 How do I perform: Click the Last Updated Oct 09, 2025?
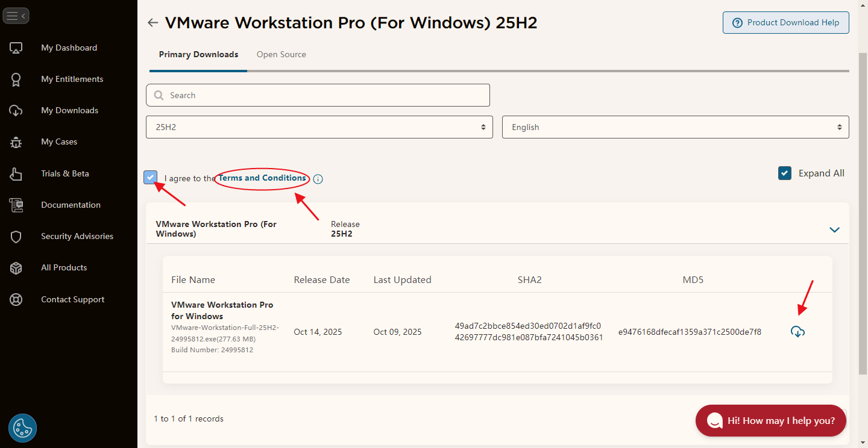(x=398, y=332)
